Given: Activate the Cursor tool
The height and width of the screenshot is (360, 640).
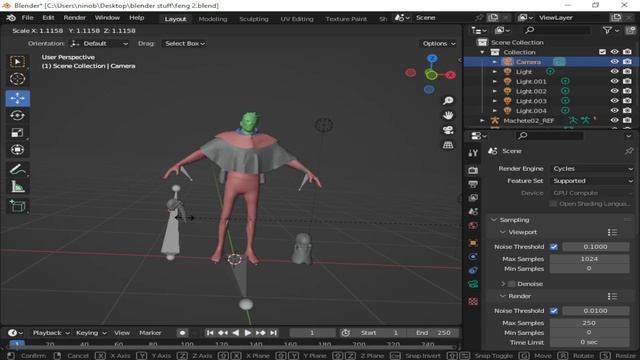Looking at the screenshot, I should (17, 79).
